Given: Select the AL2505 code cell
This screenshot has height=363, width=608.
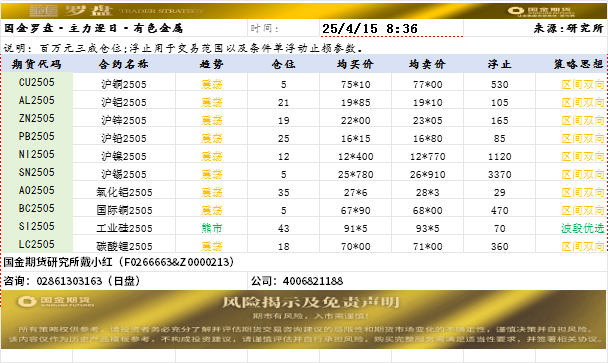Looking at the screenshot, I should tap(37, 100).
